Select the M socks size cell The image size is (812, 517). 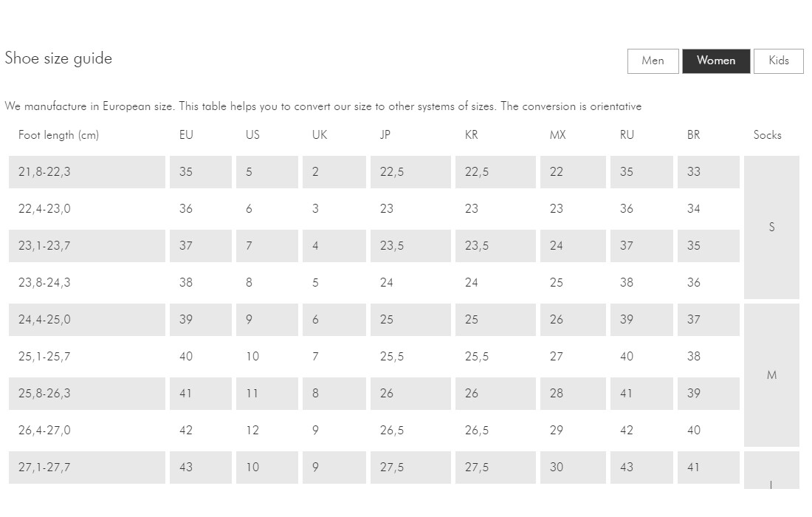(x=771, y=375)
